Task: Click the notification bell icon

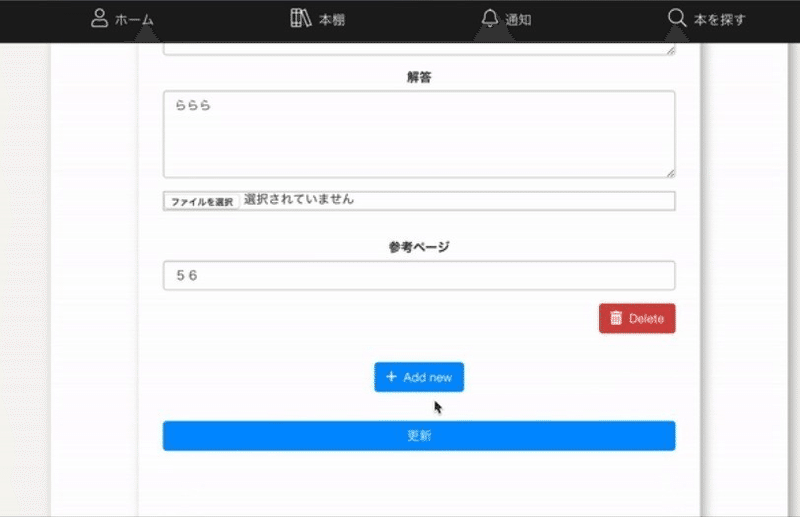Action: [x=490, y=18]
